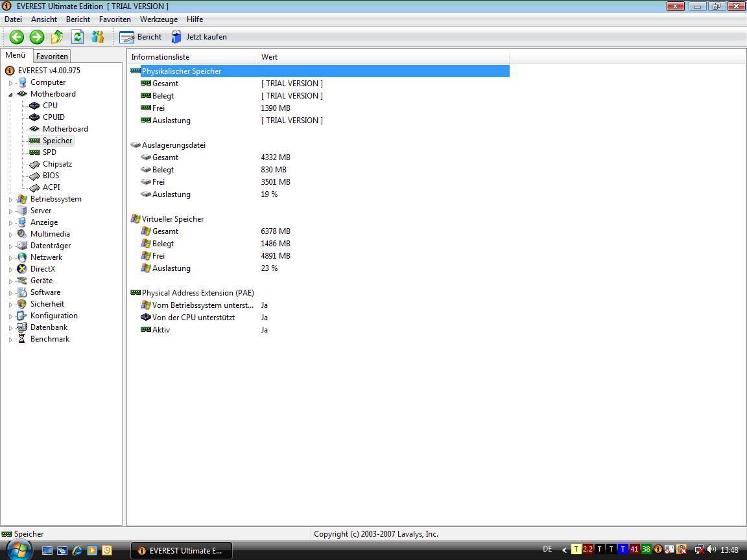This screenshot has width=747, height=560.
Task: Click the Windows Start orb
Action: click(x=19, y=550)
